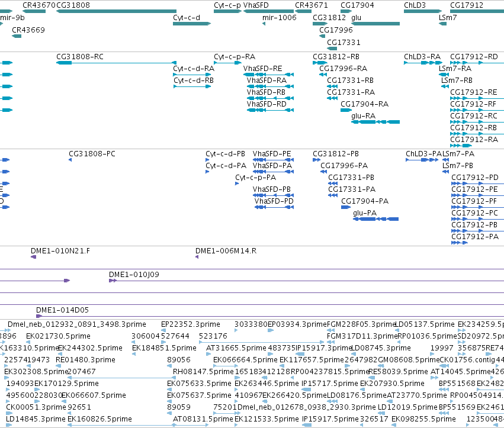Select the CG17331 gene label
504x428 pixels.
coord(344,43)
